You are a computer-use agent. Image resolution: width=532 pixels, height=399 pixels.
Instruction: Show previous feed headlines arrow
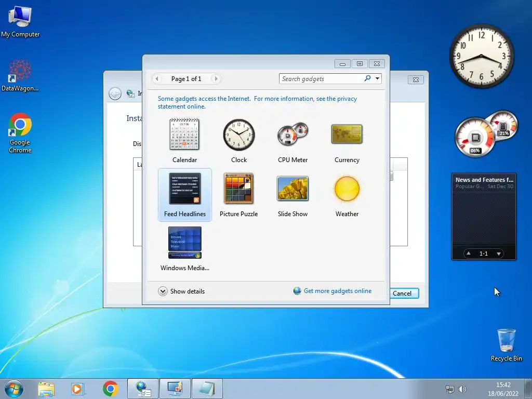(469, 254)
